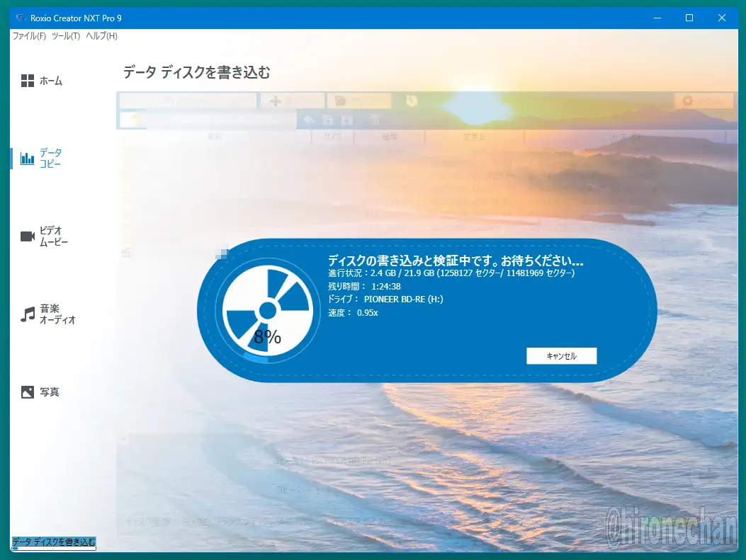
Task: Close the Roxio Creator NXT Pro window
Action: click(x=723, y=18)
